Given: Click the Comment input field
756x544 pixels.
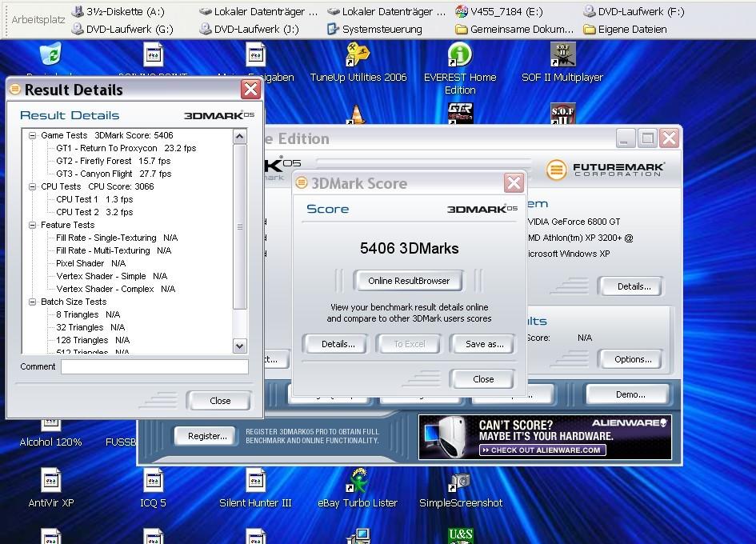Looking at the screenshot, I should click(x=154, y=367).
